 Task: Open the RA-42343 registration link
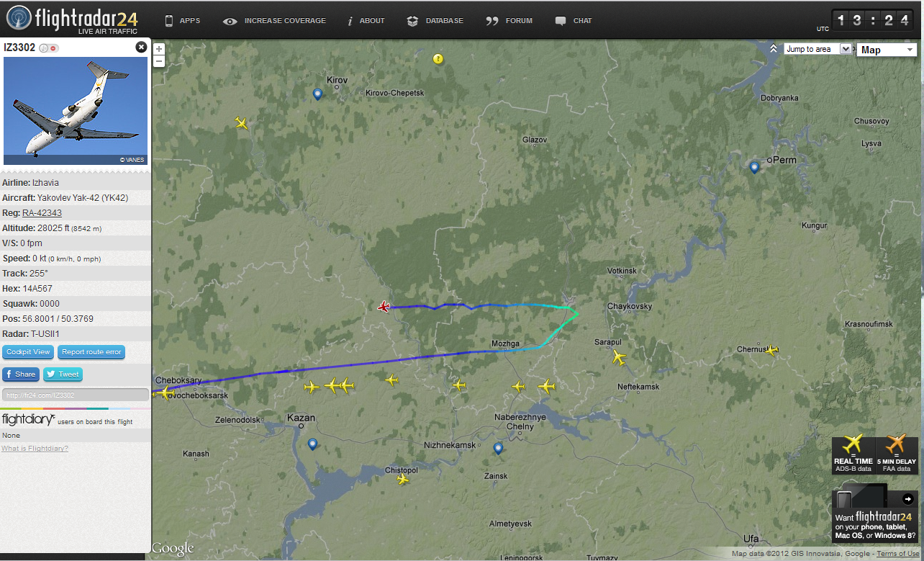42,212
